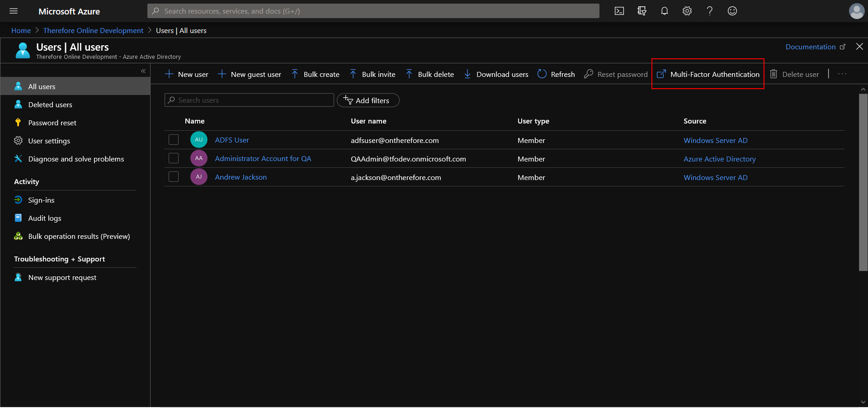Open the feedback smiley icon

[732, 11]
